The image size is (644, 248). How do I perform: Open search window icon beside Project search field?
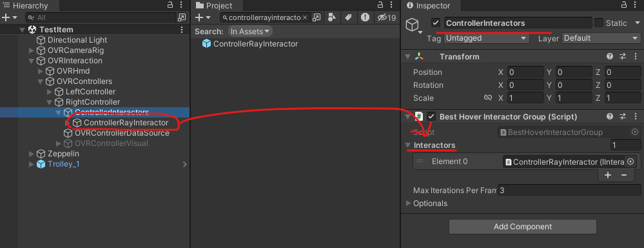coord(317,17)
